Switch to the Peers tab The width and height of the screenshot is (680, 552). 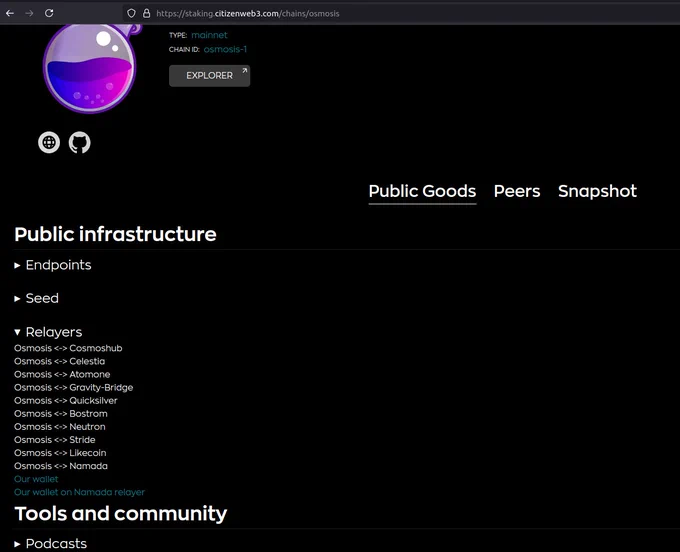[517, 191]
